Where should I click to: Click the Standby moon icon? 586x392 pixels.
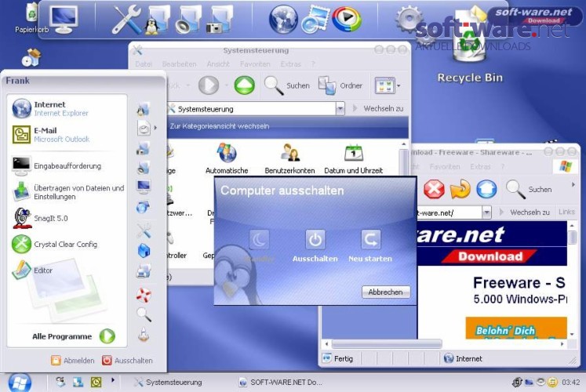click(x=259, y=240)
